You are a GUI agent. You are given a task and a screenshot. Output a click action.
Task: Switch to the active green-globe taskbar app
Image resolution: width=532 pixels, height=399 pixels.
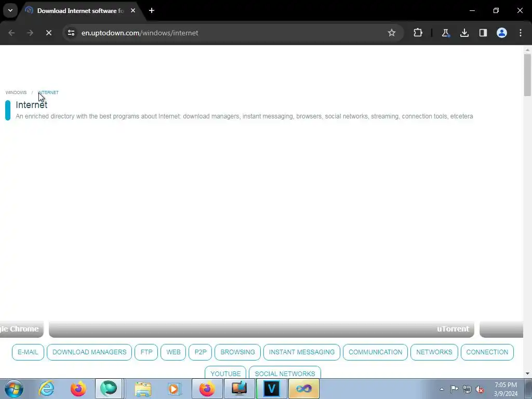pyautogui.click(x=109, y=389)
